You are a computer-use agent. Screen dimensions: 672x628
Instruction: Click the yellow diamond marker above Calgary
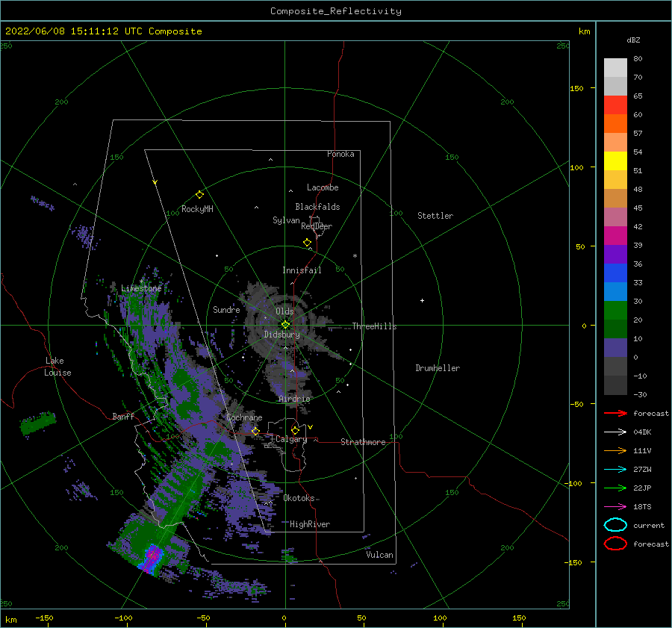295,430
